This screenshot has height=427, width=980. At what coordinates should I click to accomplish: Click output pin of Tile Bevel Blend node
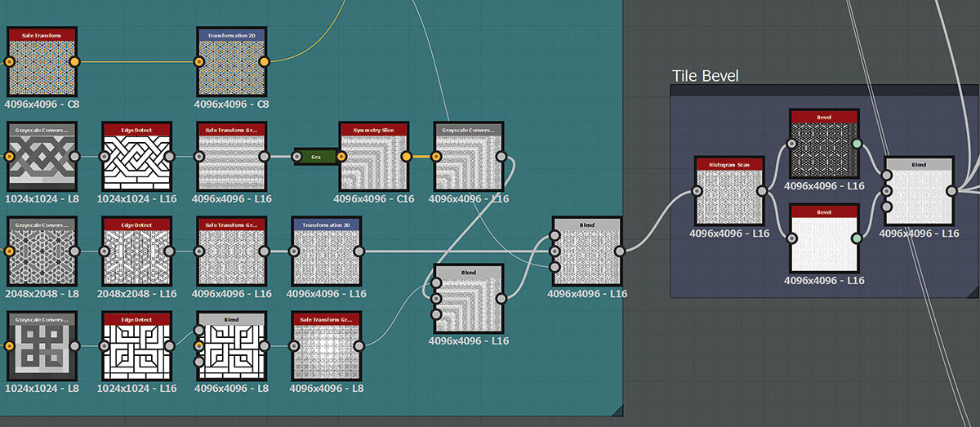tap(951, 191)
